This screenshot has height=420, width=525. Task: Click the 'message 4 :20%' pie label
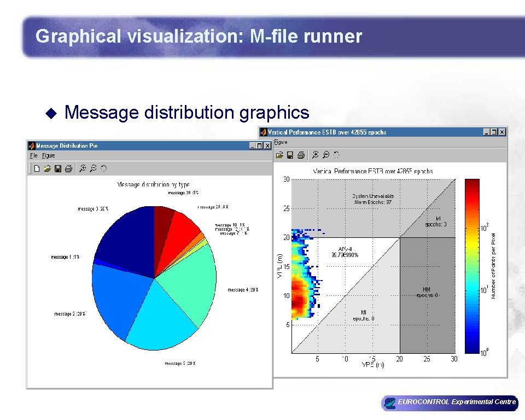(x=243, y=290)
